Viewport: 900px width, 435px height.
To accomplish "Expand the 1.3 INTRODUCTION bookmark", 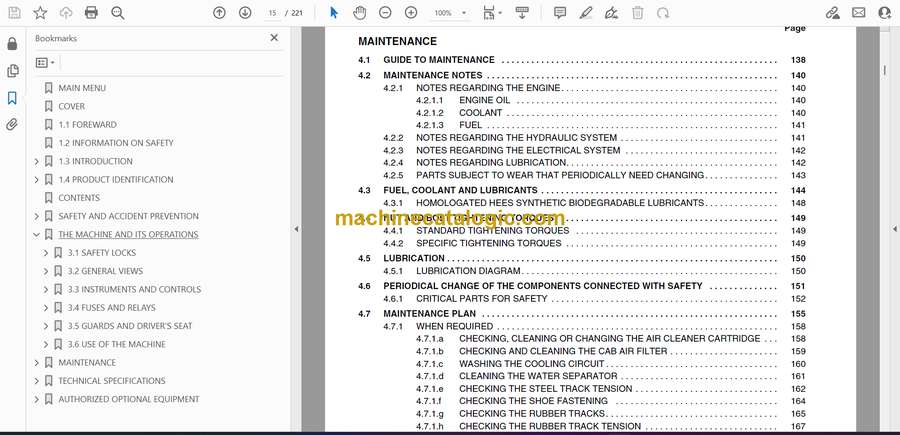I will click(37, 161).
